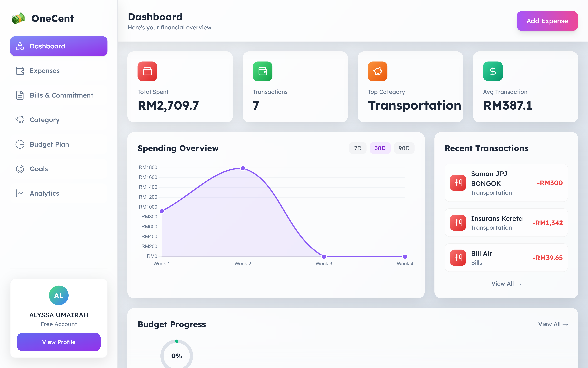Screen dimensions: 588x368
Task: Click the -RM1,342 amount
Action: coord(548,223)
